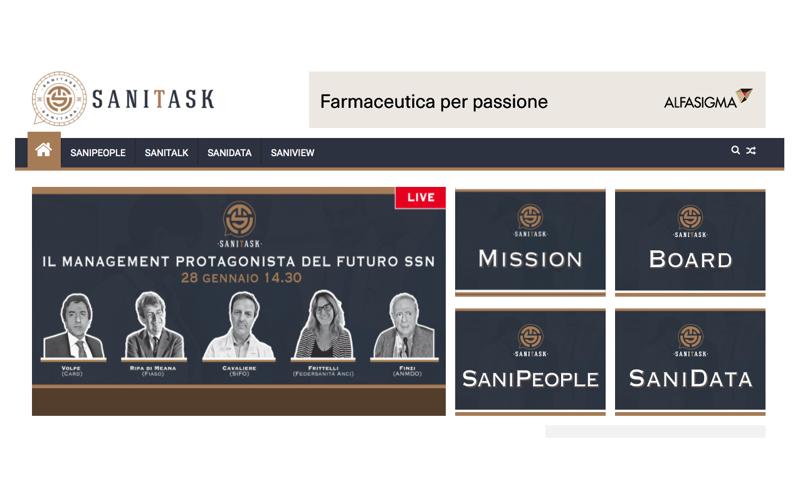
Task: Open the Board tile
Action: 690,242
